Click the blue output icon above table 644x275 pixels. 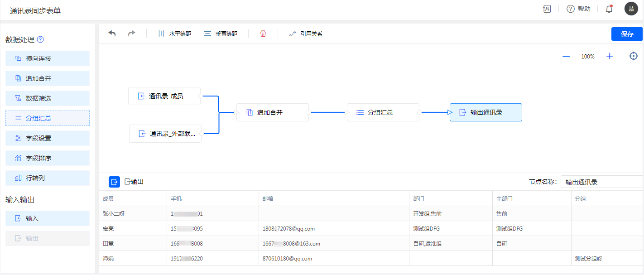coord(114,182)
